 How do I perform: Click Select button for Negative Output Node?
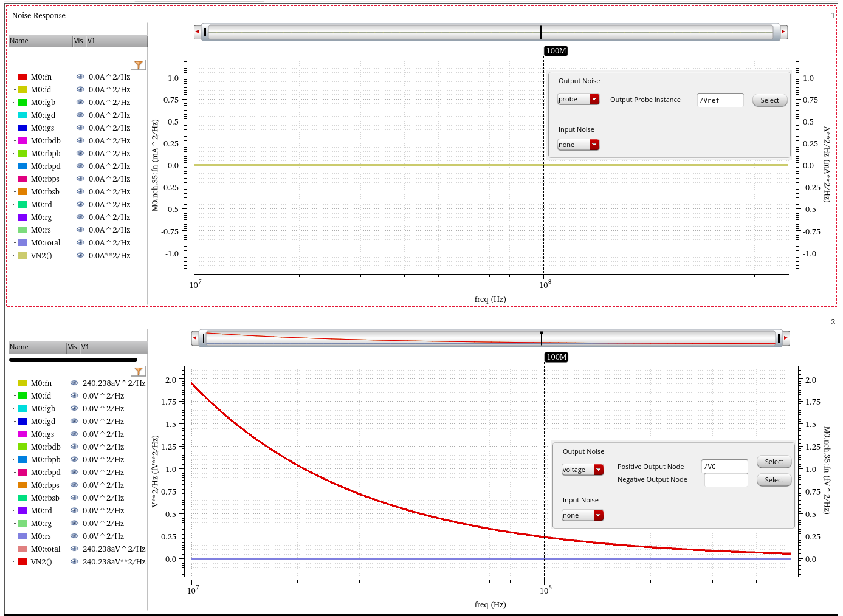click(774, 480)
